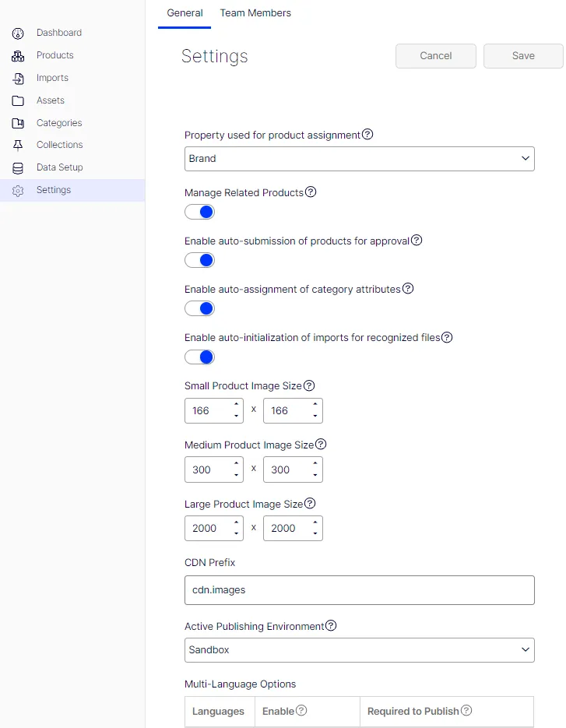Toggle auto-initialization of imports switch
Viewport: 566px width, 728px height.
199,357
